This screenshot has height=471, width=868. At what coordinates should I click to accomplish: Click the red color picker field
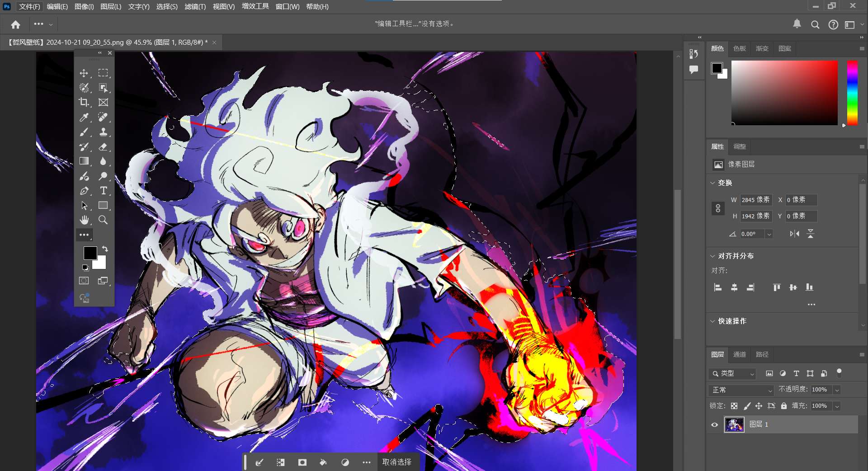point(784,93)
